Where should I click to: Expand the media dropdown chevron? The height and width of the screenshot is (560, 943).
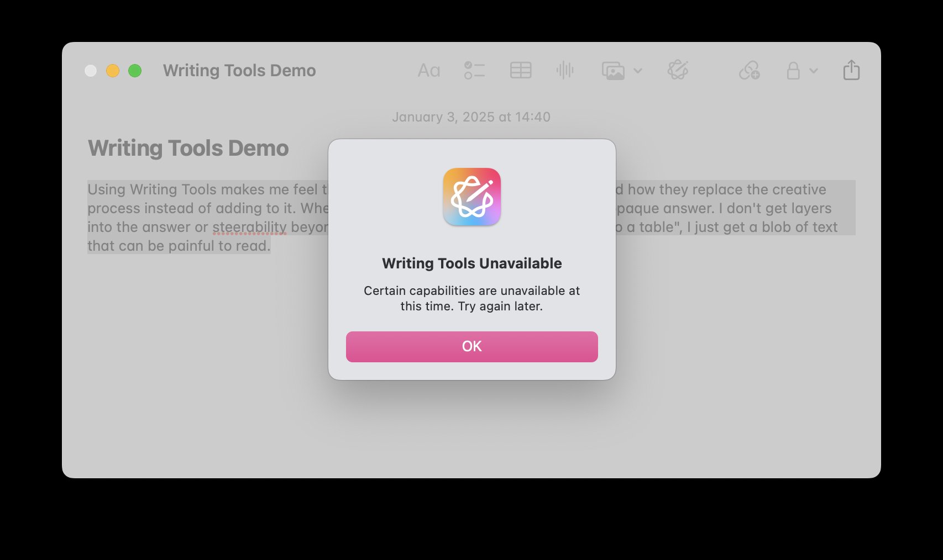pos(638,71)
